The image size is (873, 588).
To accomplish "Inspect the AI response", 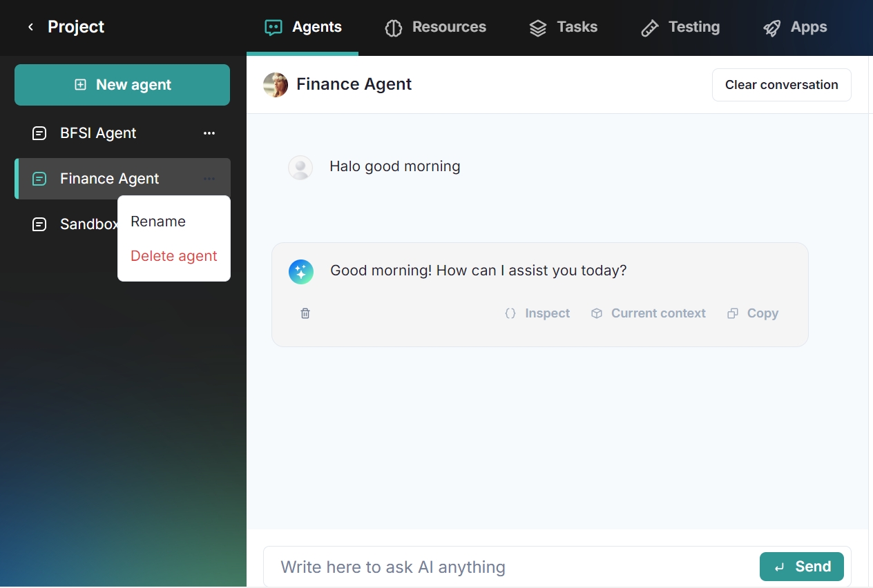I will [537, 313].
